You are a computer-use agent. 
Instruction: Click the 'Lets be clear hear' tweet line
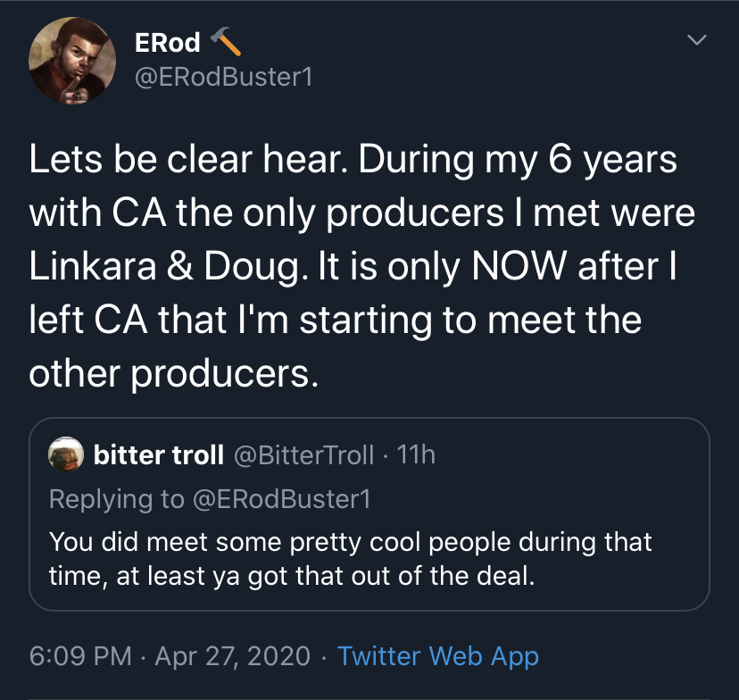pyautogui.click(x=353, y=161)
